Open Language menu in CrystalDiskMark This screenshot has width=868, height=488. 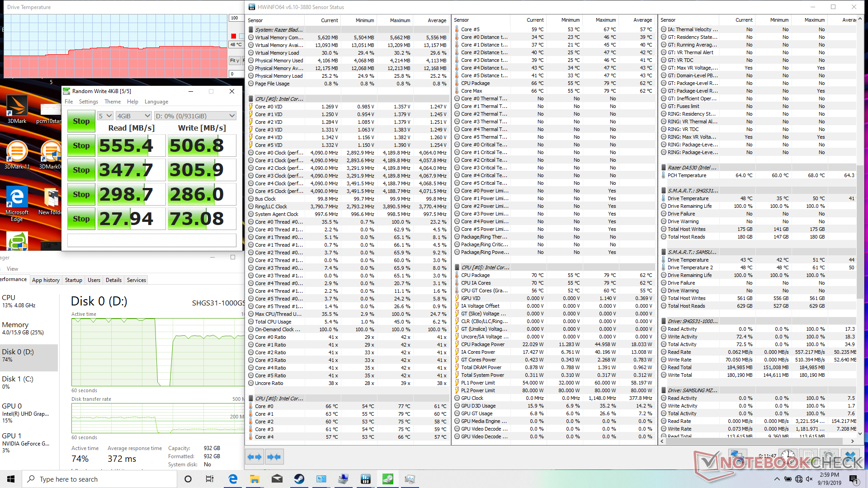pyautogui.click(x=156, y=102)
